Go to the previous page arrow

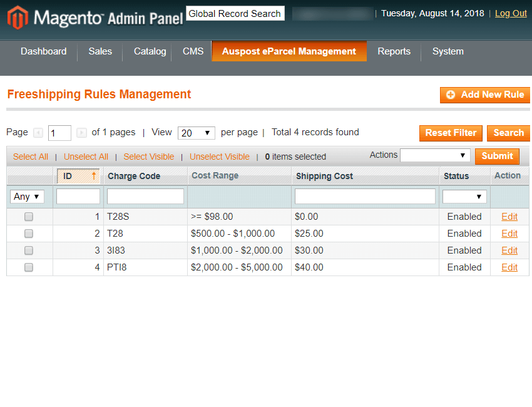pyautogui.click(x=38, y=132)
